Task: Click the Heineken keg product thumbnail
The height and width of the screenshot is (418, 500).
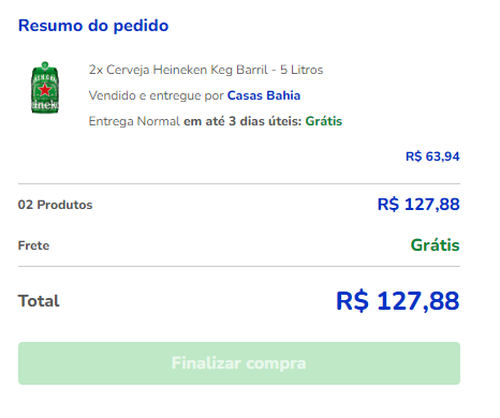Action: pos(45,88)
